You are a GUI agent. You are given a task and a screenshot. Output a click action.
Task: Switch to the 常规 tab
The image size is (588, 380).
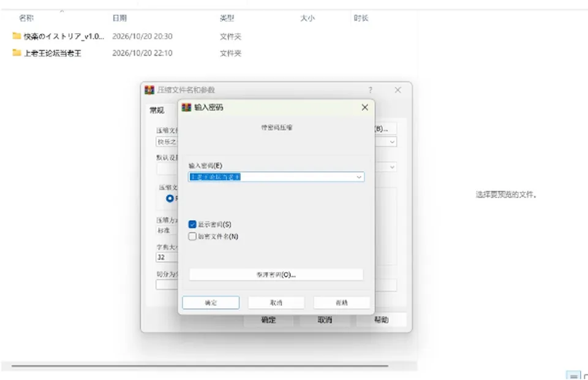157,110
